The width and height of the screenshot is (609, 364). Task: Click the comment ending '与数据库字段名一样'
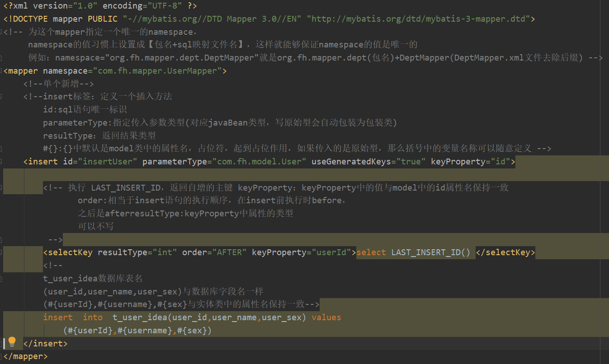(x=153, y=291)
